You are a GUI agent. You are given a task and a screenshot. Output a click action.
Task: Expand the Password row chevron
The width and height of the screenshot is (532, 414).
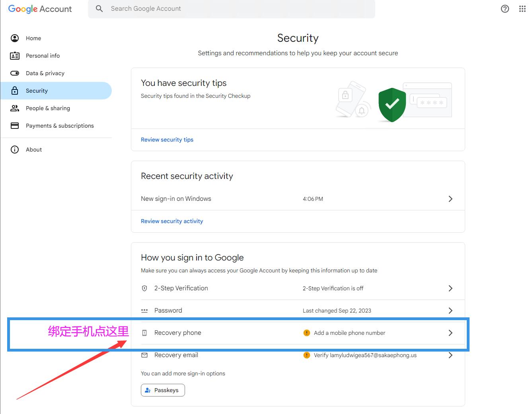[450, 311]
